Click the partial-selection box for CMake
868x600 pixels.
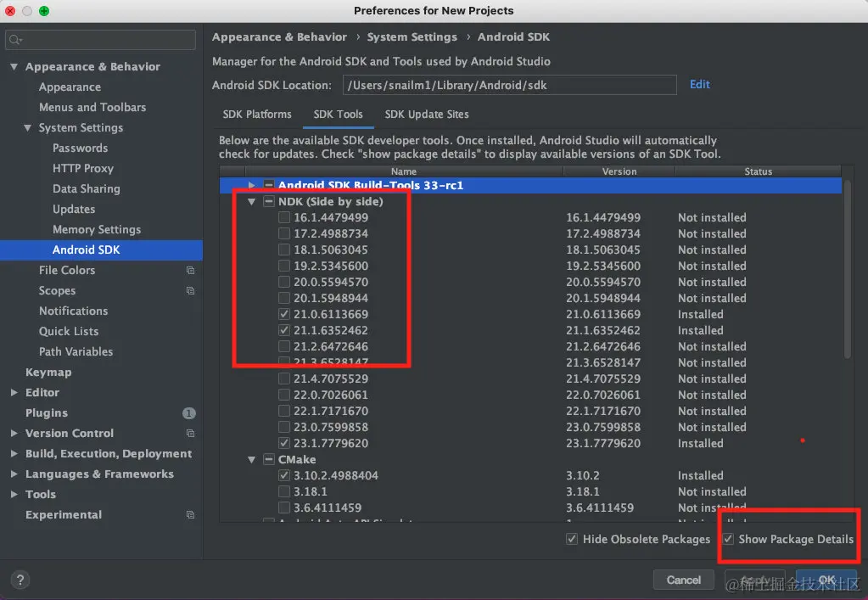[268, 459]
